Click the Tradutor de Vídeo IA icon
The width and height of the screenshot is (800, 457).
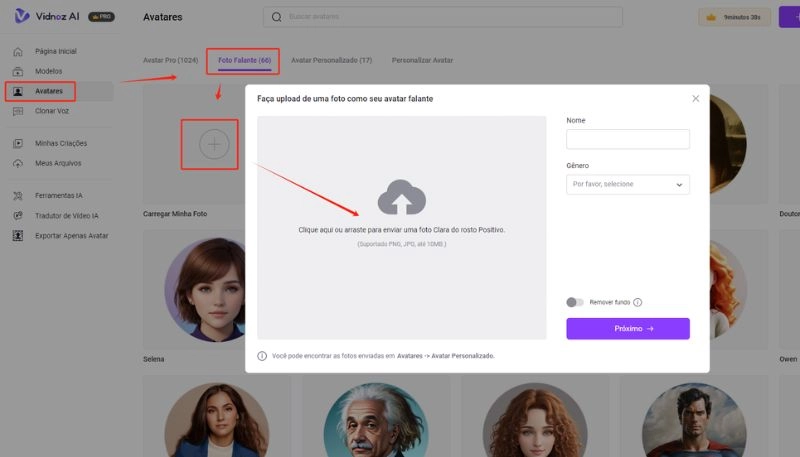18,216
